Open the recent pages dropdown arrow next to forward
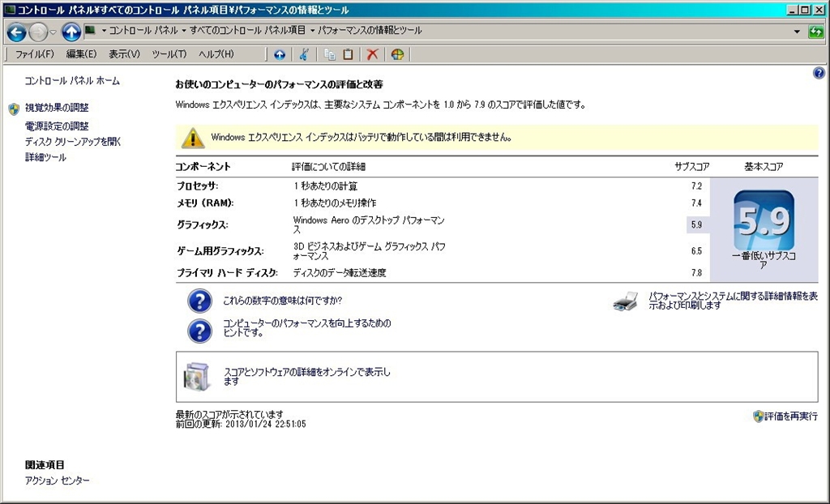The height and width of the screenshot is (504, 830). tap(53, 33)
